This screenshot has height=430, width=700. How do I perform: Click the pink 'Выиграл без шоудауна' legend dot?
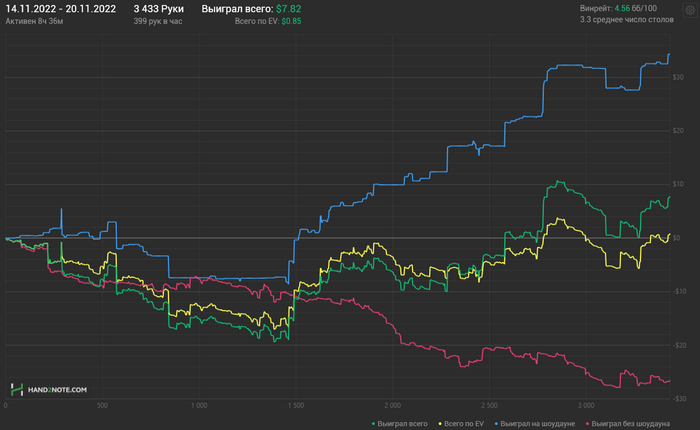click(588, 424)
